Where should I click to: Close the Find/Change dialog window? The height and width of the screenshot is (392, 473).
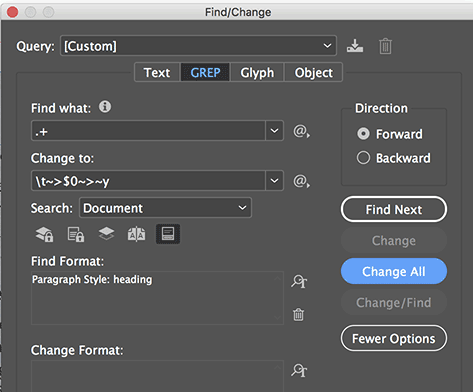tap(12, 12)
